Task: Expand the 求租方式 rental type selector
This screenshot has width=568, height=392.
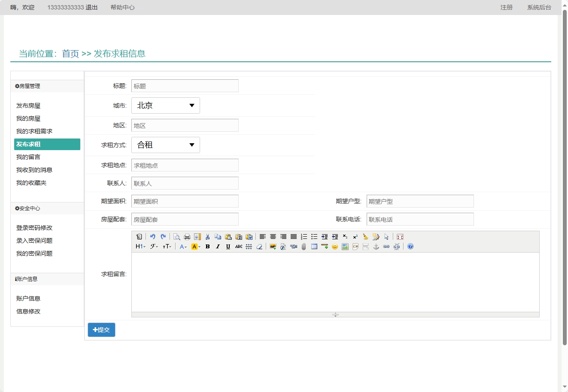Action: [165, 145]
